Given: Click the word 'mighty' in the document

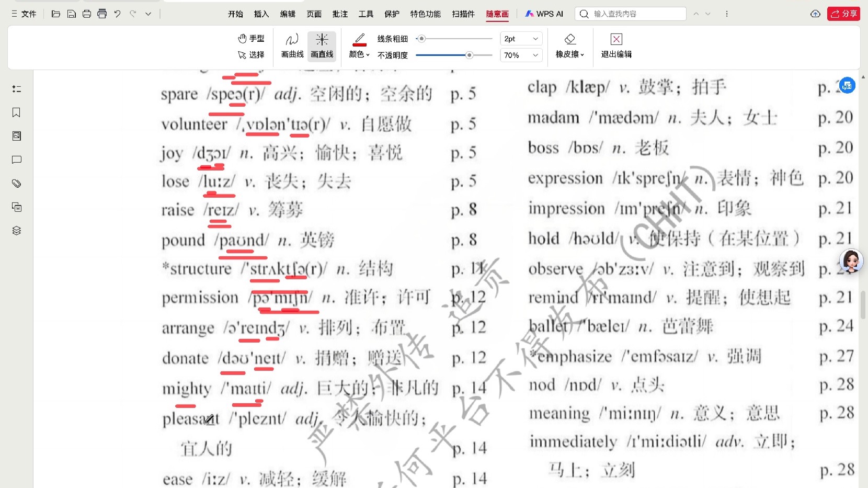Looking at the screenshot, I should pyautogui.click(x=187, y=389).
